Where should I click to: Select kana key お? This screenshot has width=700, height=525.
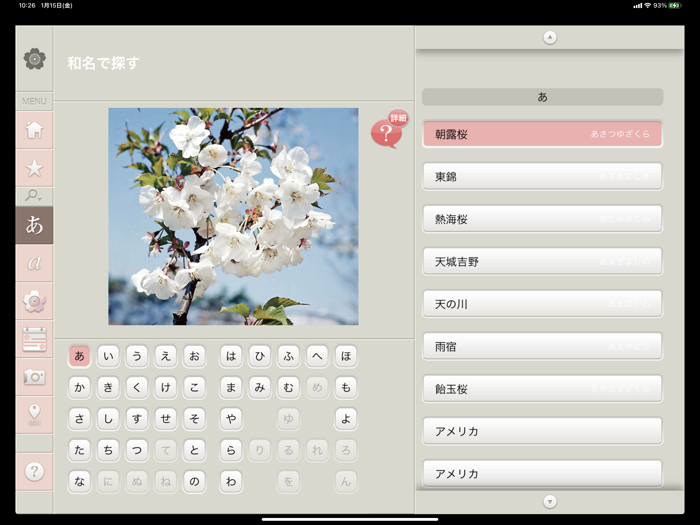[x=194, y=356]
